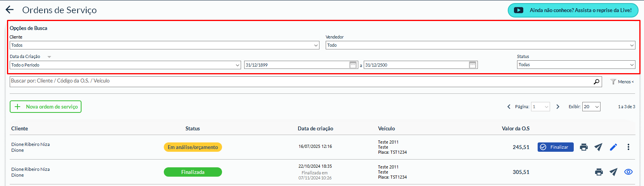Send the Finalizada order via paper plane

(613, 172)
